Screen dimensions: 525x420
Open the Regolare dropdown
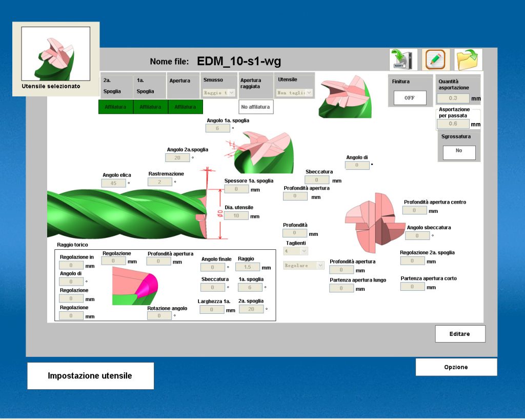(304, 265)
